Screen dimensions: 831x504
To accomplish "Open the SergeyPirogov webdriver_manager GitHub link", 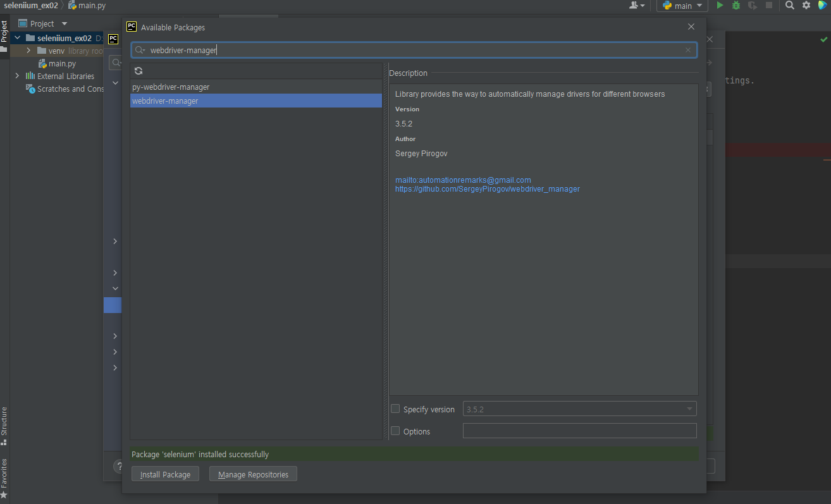I will click(x=488, y=189).
